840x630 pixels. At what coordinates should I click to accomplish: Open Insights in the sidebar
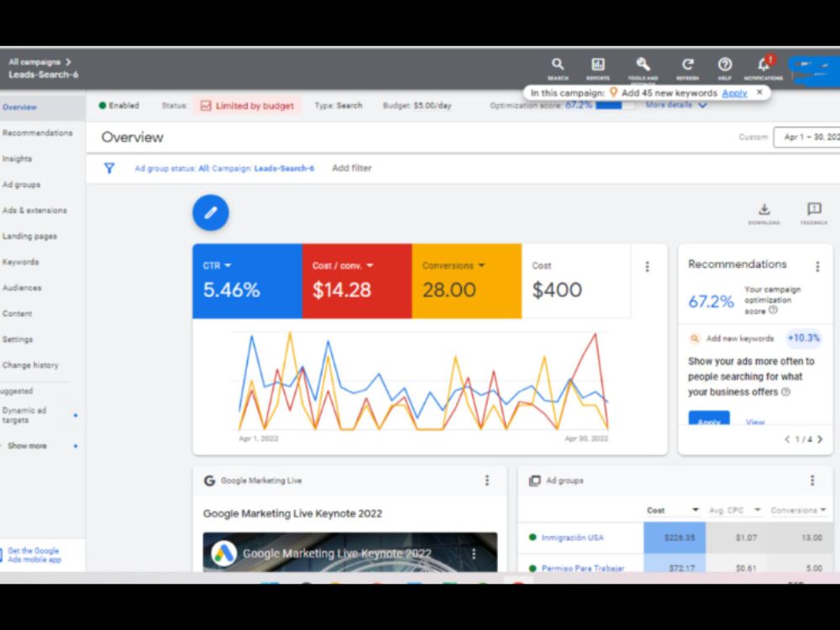click(x=17, y=159)
